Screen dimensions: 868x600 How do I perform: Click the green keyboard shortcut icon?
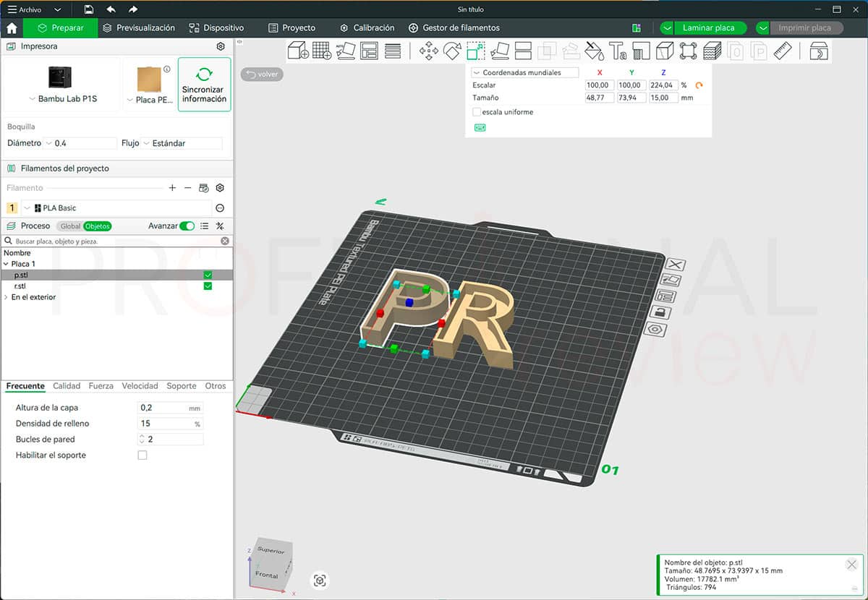pos(480,127)
